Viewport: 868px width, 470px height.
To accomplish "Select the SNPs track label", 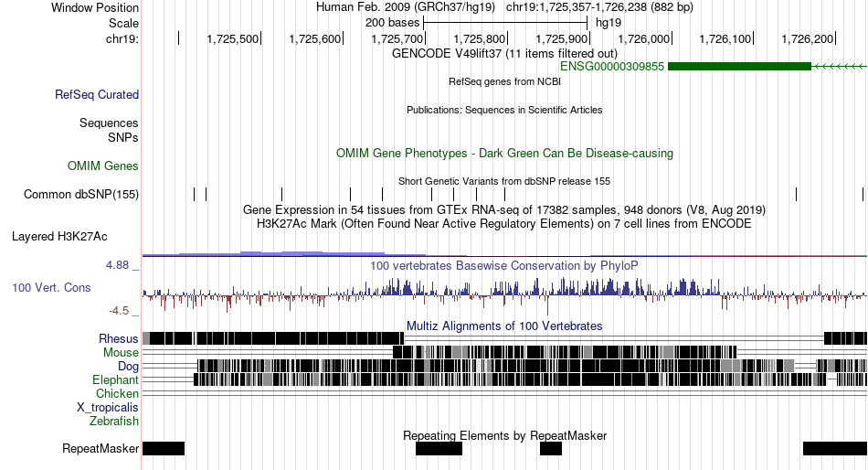I will [123, 137].
